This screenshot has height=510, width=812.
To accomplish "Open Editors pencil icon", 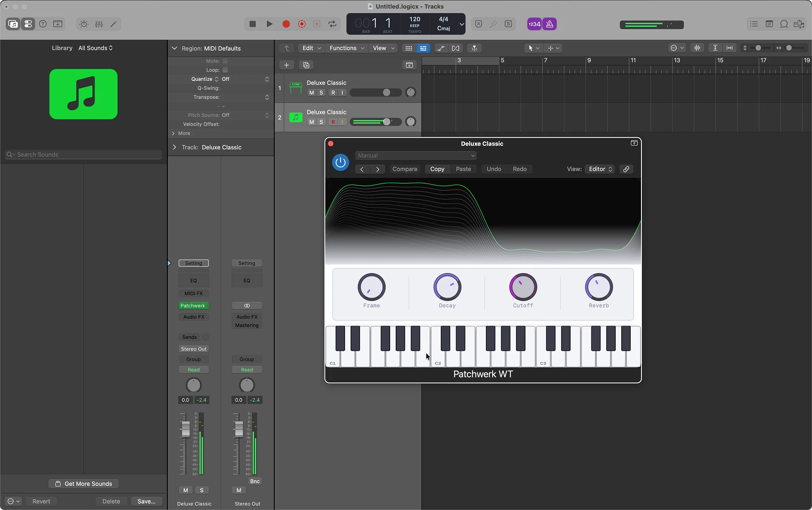I will click(114, 24).
